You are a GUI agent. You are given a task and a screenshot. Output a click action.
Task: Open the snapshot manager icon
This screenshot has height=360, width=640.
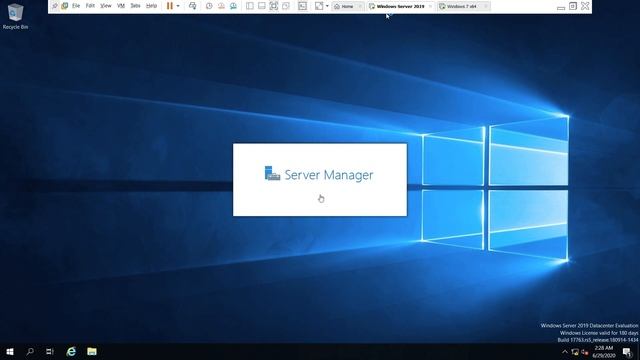point(233,6)
